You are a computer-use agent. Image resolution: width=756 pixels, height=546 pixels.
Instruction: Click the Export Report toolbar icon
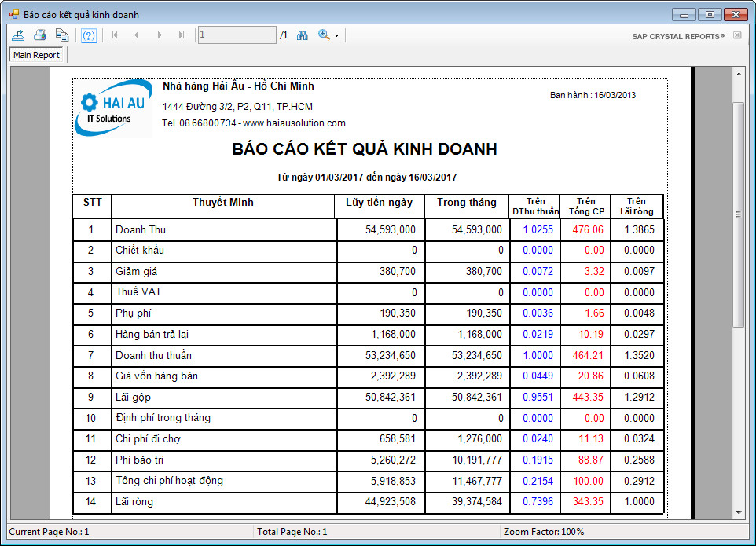18,35
